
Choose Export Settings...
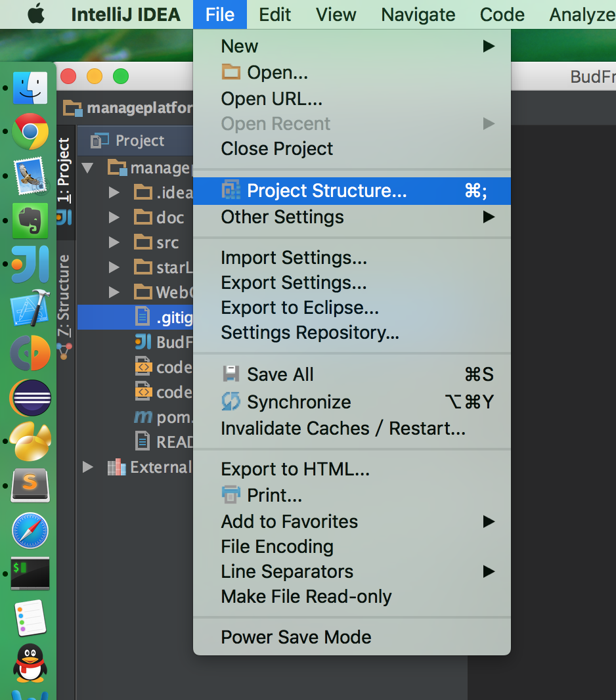point(352,282)
